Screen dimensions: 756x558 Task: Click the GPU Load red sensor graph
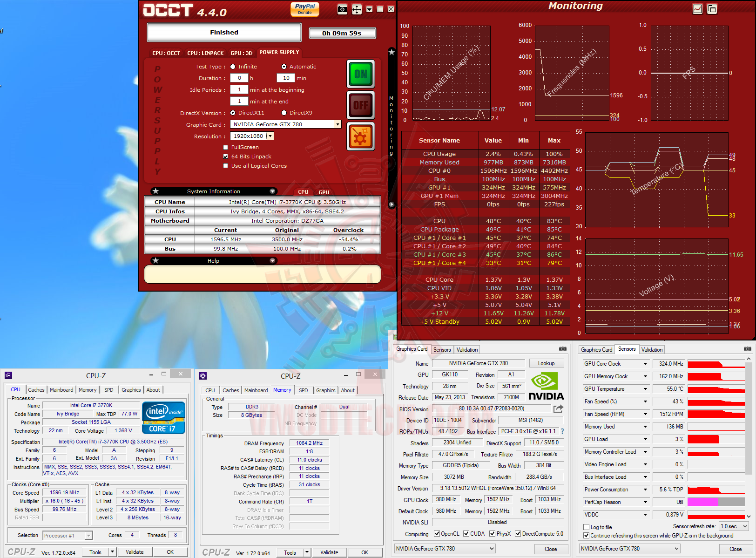click(716, 439)
